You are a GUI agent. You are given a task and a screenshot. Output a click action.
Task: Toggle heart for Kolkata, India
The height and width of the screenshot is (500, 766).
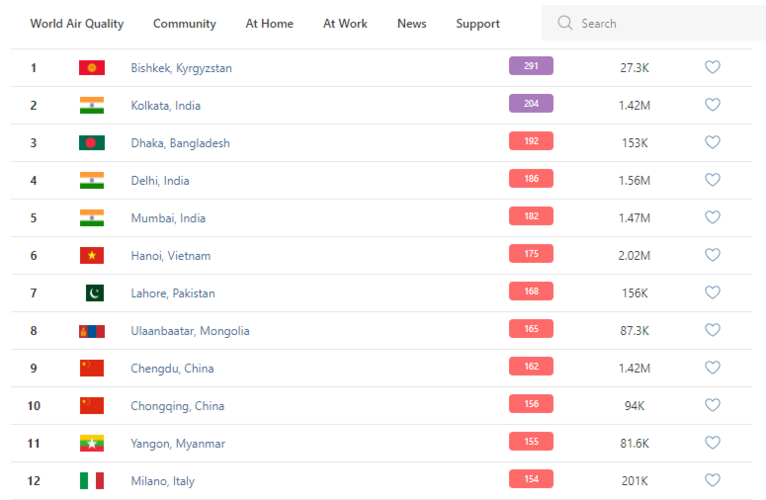coord(712,104)
